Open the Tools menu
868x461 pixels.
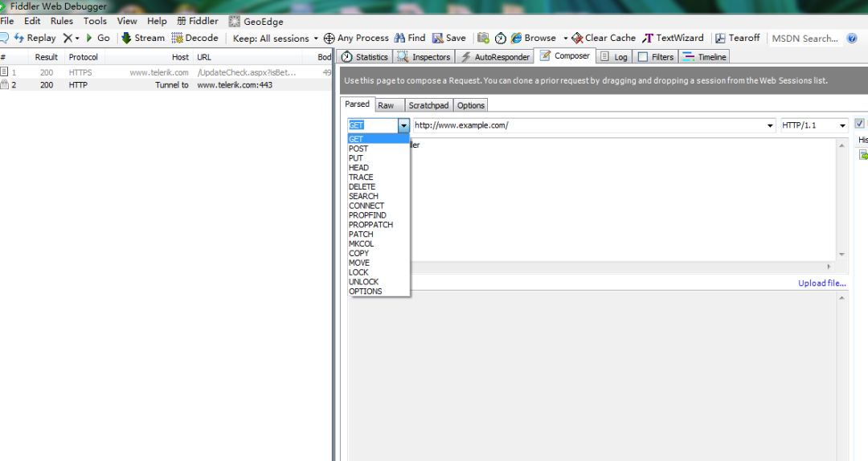tap(95, 21)
